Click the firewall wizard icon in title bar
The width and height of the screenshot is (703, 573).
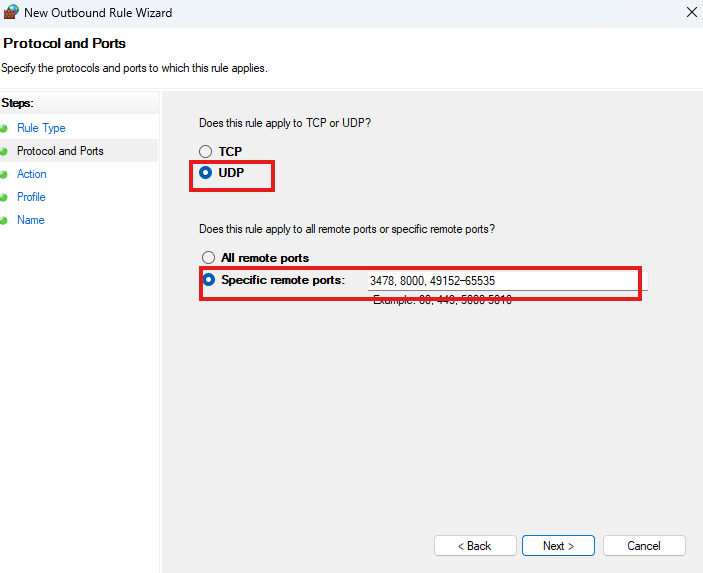pyautogui.click(x=12, y=13)
